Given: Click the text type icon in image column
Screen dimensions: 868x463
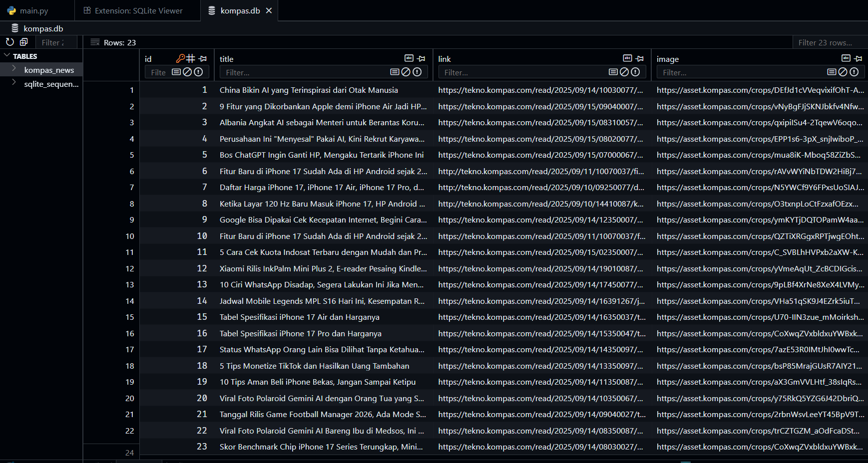Looking at the screenshot, I should click(x=846, y=58).
